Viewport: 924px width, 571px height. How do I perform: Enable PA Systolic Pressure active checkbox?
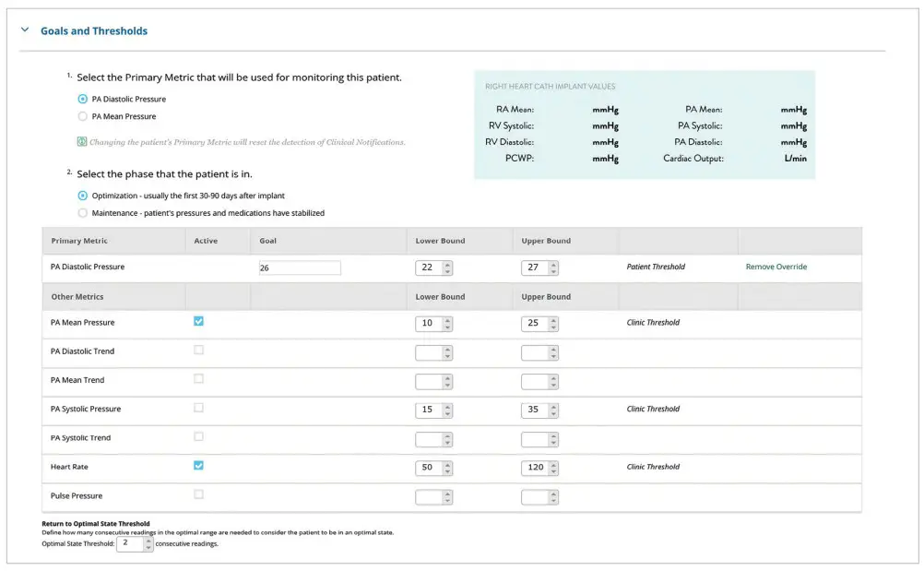[198, 408]
